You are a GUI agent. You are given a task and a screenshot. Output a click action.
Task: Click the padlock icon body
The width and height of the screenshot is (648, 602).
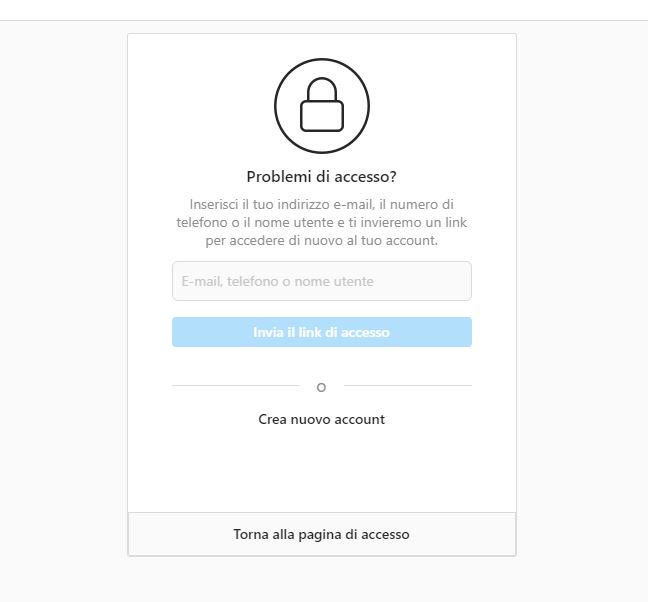click(x=322, y=116)
